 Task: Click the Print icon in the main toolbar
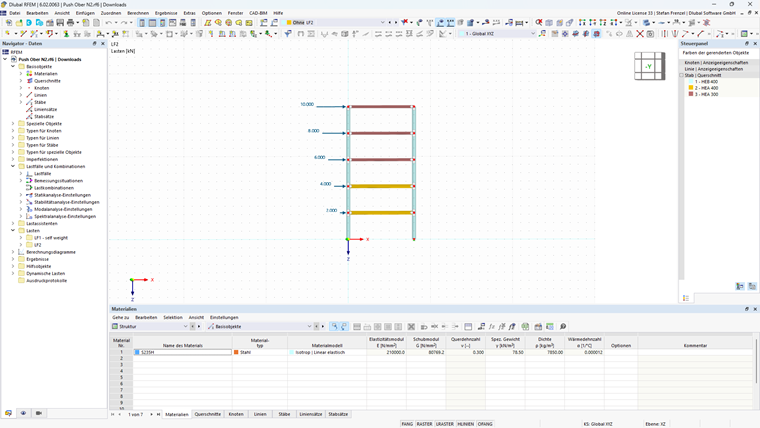tap(70, 23)
